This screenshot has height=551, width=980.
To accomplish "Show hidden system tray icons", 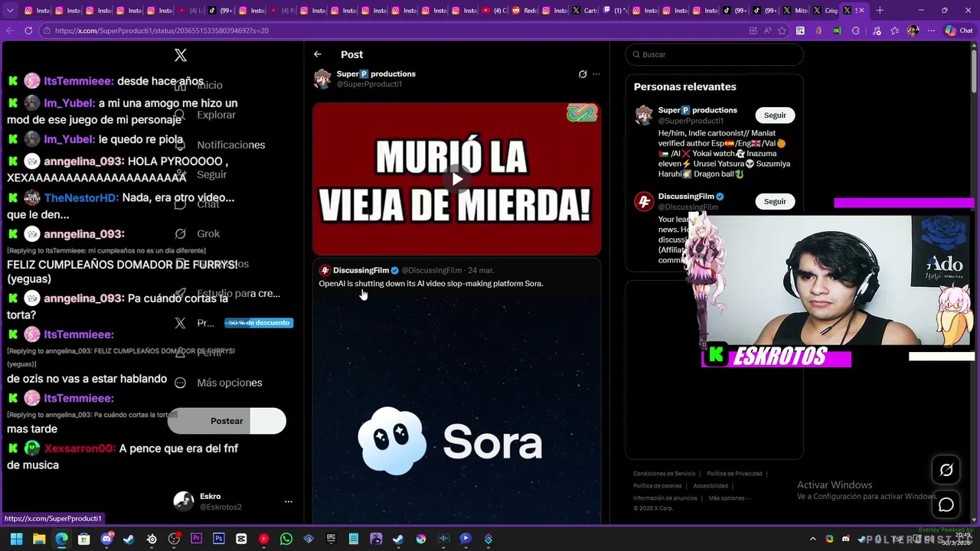I will (813, 540).
